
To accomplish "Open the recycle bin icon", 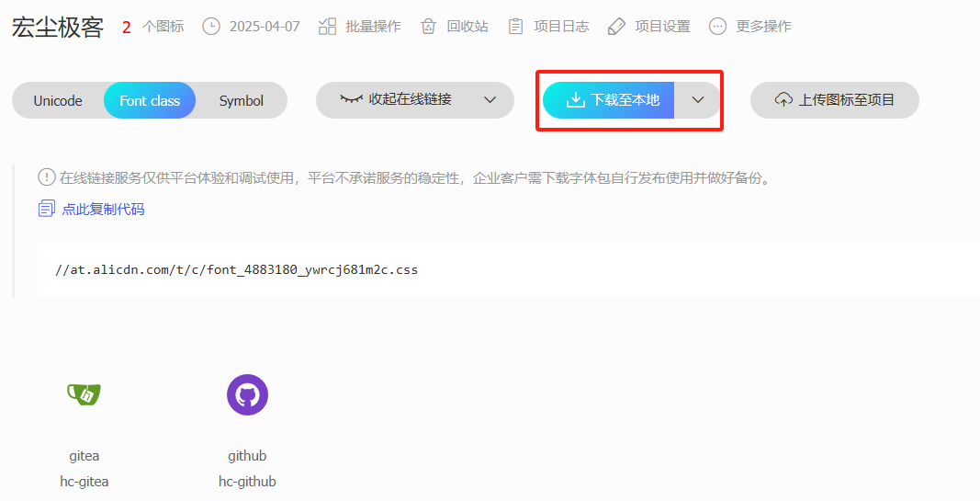I will pos(428,27).
